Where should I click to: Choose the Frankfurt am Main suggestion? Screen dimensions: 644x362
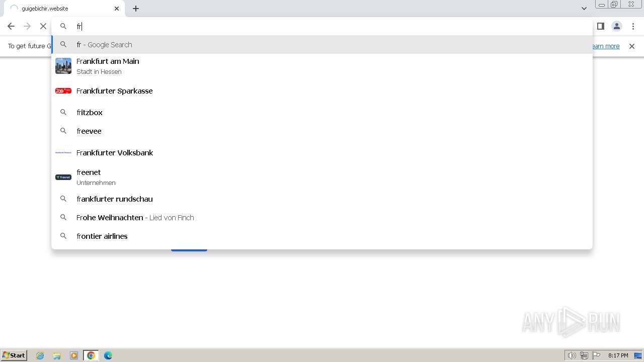[322, 66]
